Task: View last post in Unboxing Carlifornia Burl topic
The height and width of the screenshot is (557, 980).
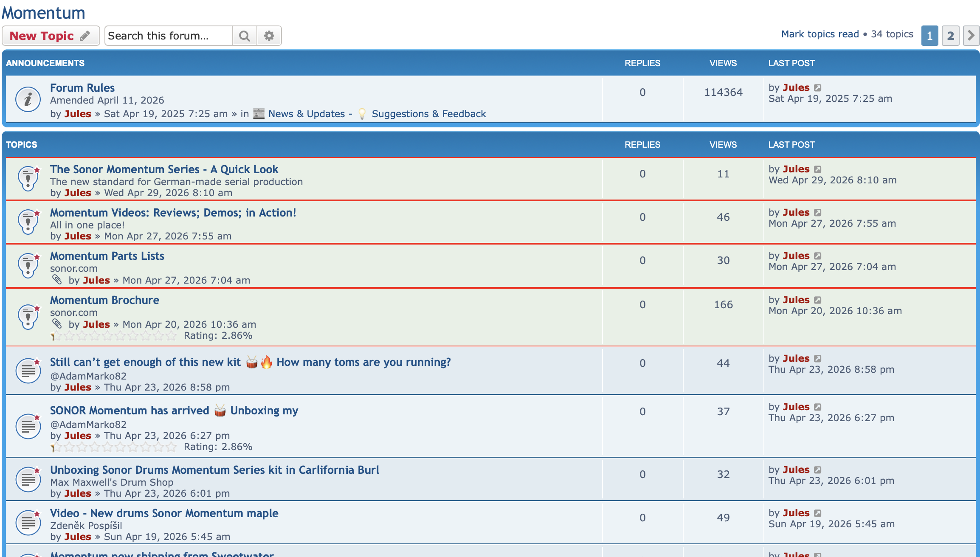Action: point(818,470)
